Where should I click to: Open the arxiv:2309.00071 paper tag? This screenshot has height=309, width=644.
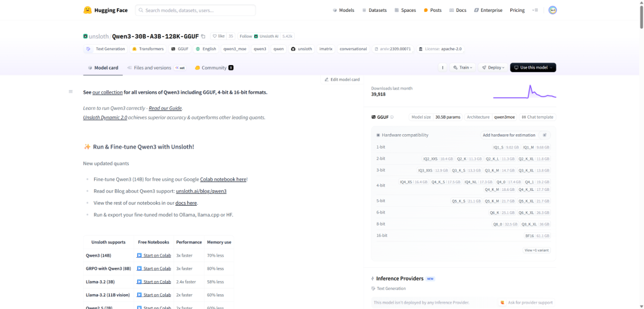pos(392,49)
